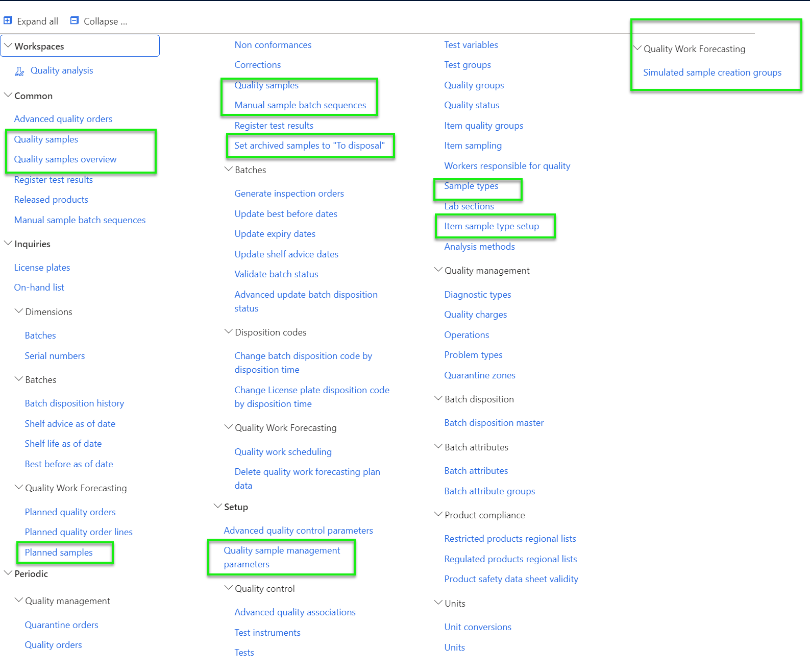
Task: Open Quality work scheduling
Action: pyautogui.click(x=283, y=452)
